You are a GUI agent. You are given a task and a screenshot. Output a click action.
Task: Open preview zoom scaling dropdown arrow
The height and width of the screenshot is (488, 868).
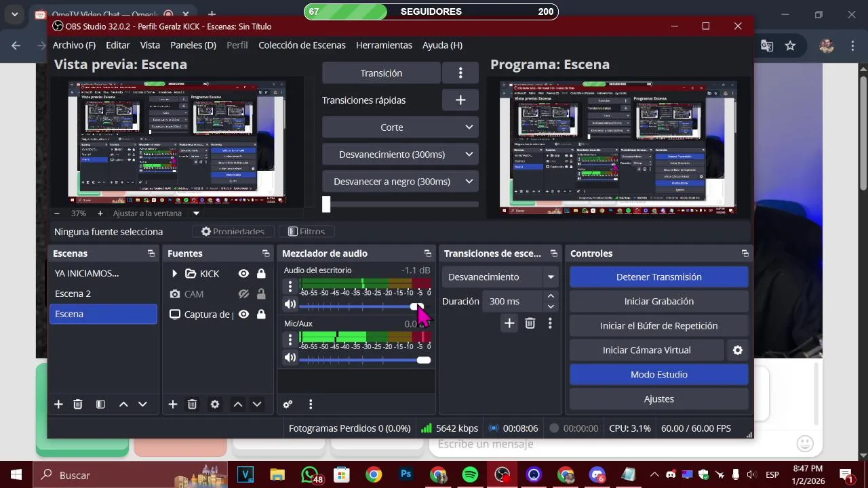click(x=196, y=213)
